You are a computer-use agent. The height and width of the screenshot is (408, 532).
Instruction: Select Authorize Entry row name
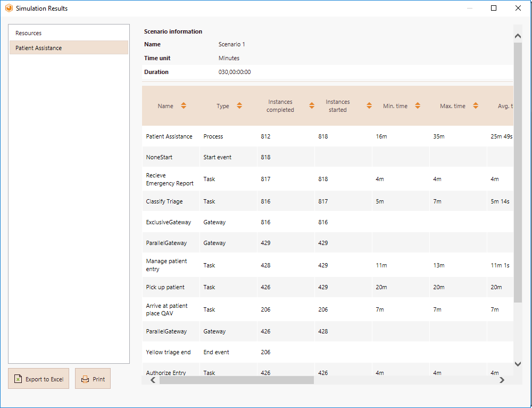point(166,373)
